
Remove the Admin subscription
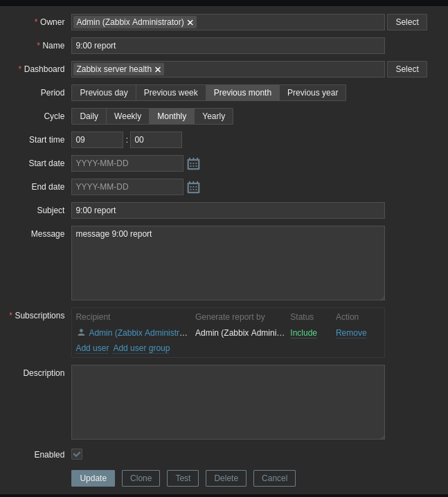point(351,333)
